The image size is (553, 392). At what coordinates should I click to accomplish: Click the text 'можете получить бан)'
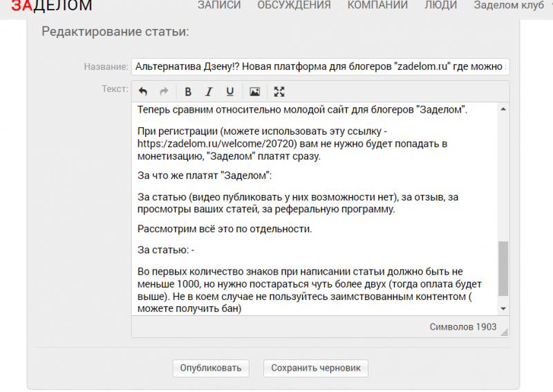[x=189, y=309]
